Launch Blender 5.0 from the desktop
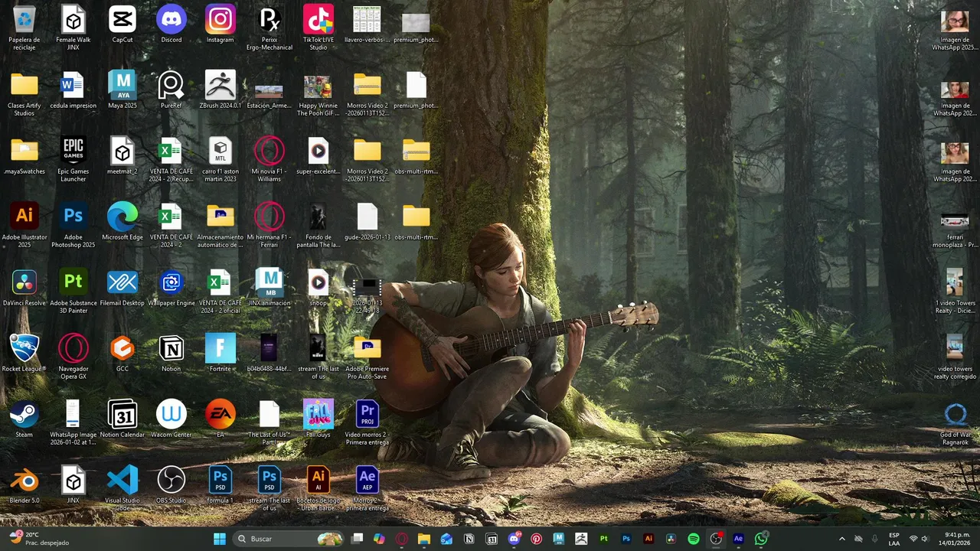Image resolution: width=980 pixels, height=551 pixels. click(24, 485)
